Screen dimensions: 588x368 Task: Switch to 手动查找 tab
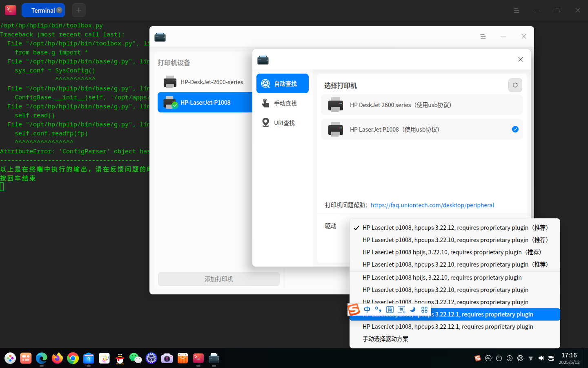click(x=283, y=103)
